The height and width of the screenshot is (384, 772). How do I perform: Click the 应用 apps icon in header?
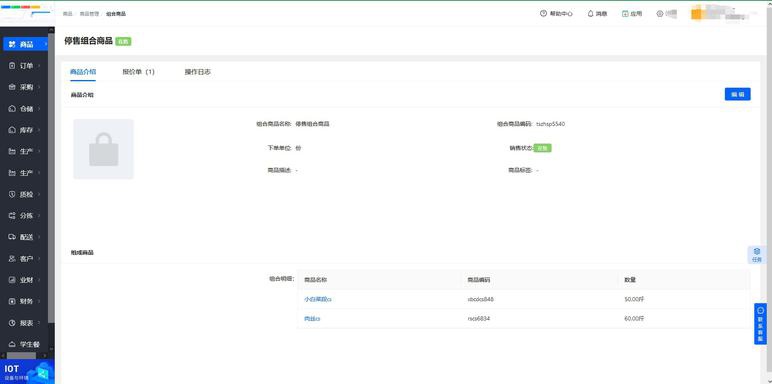(625, 14)
